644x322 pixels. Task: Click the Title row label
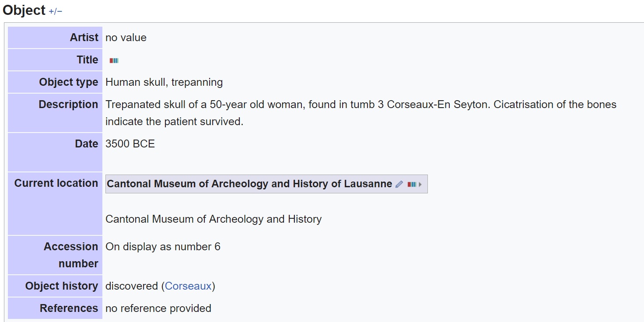(x=87, y=60)
